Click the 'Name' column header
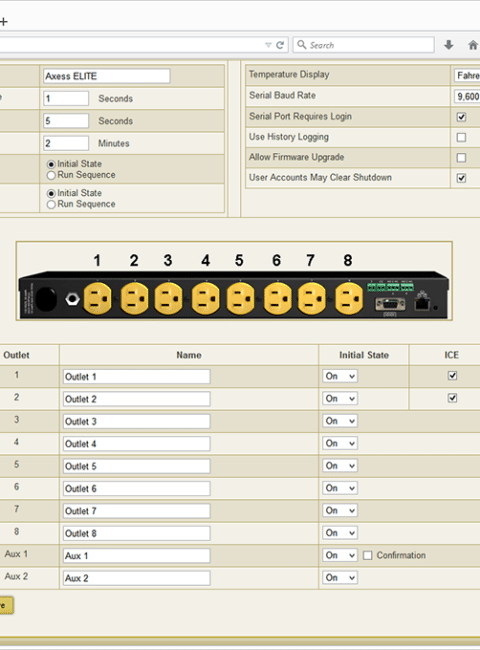The height and width of the screenshot is (650, 480). point(189,355)
